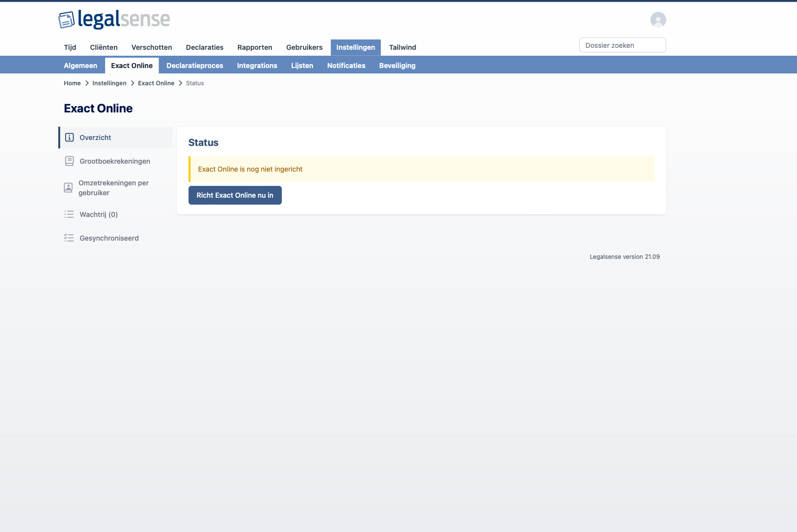Image resolution: width=797 pixels, height=532 pixels.
Task: Click the Dossier zoeken search field
Action: click(x=622, y=45)
